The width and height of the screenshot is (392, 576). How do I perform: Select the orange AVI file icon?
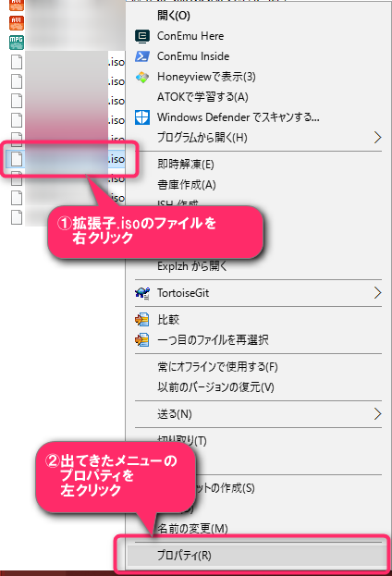pos(17,23)
